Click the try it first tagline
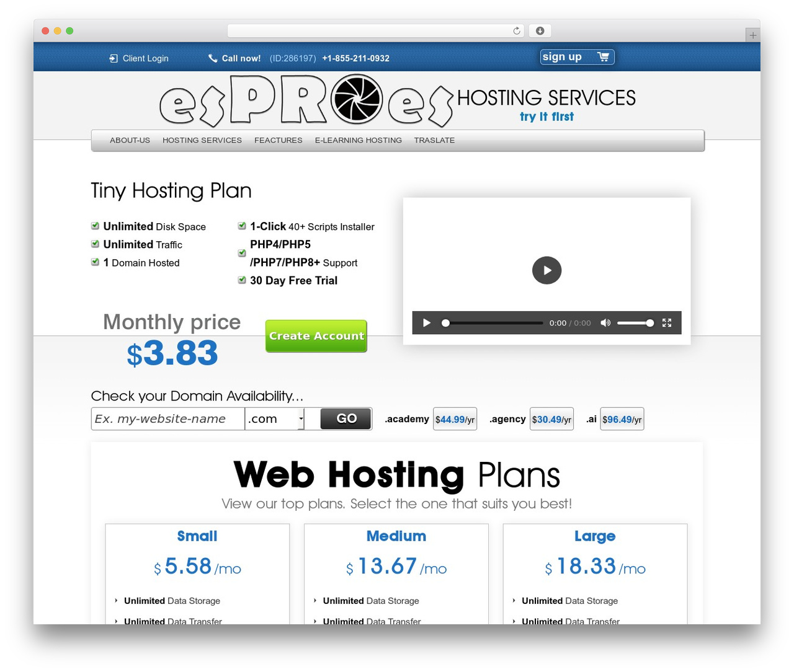 tap(546, 117)
